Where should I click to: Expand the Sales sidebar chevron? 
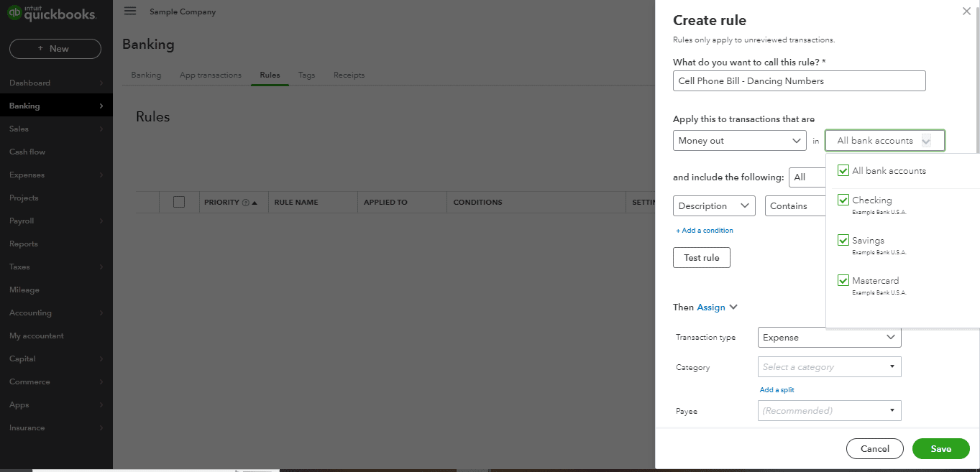pyautogui.click(x=101, y=129)
